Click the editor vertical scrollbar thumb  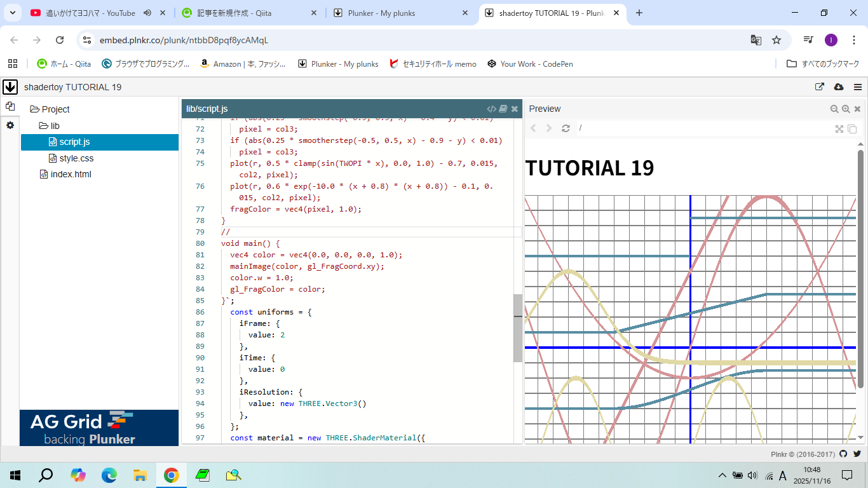518,329
